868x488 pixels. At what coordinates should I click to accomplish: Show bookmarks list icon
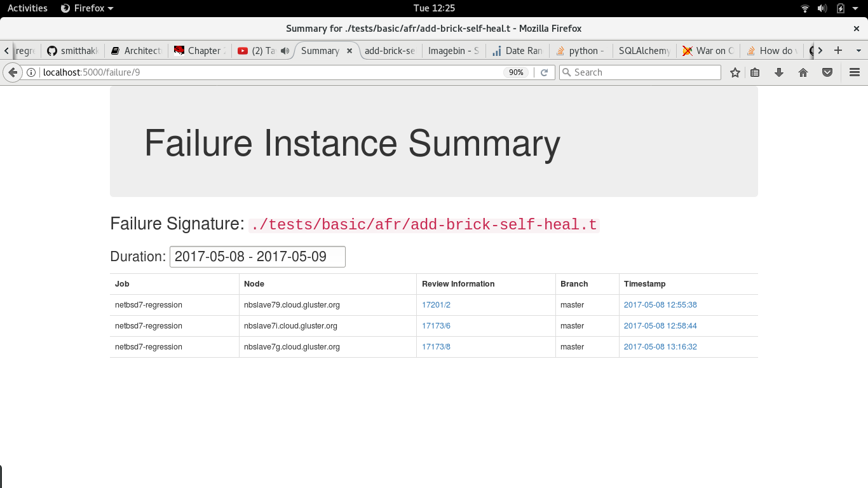(x=755, y=72)
